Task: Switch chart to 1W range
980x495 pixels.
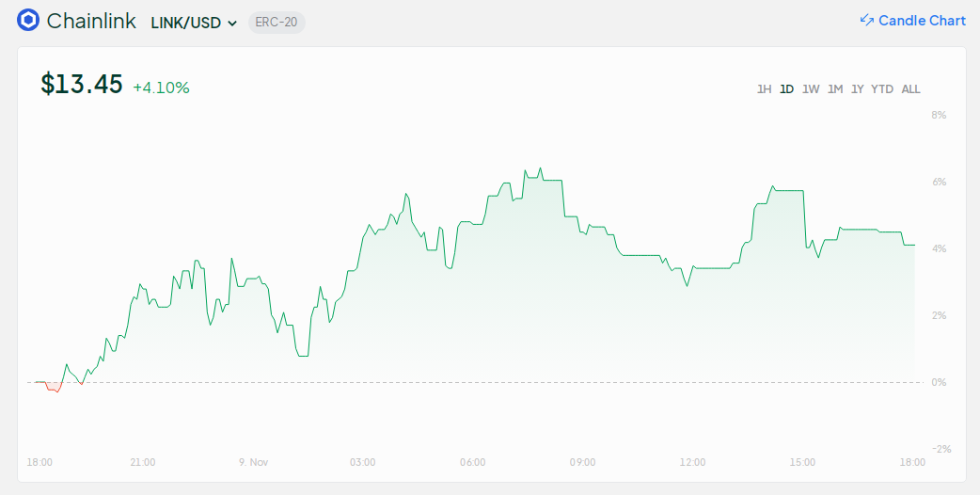Action: pos(811,89)
